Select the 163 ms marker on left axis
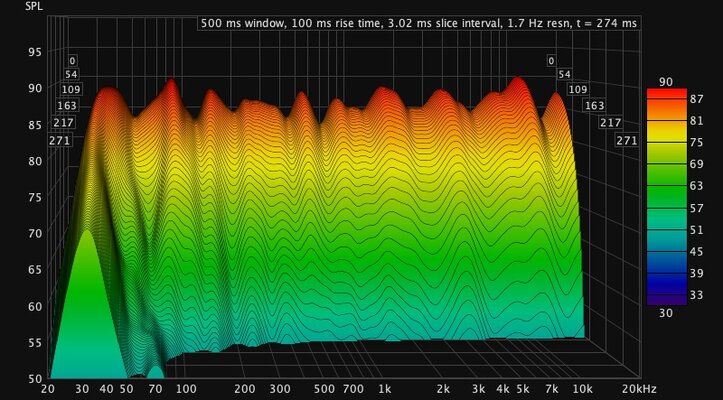The height and width of the screenshot is (400, 723). pos(67,106)
